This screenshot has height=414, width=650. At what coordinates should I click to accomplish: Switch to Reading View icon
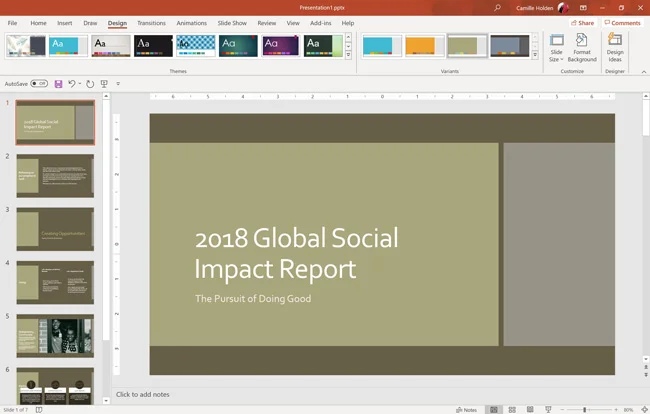[x=530, y=410]
